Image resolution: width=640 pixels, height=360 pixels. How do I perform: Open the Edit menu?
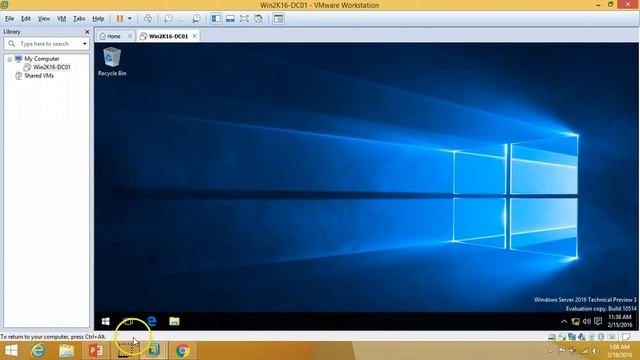click(x=26, y=19)
